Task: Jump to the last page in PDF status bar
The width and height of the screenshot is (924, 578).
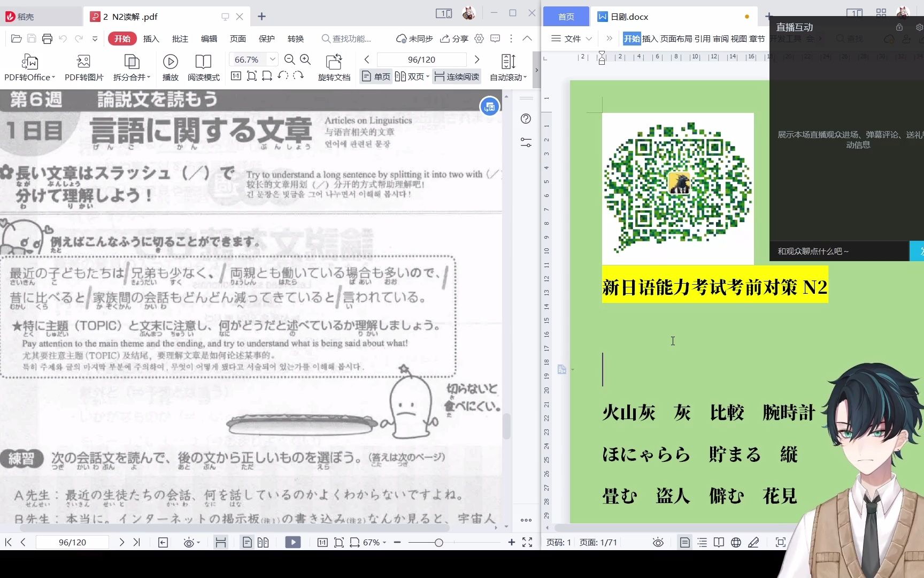Action: point(137,542)
